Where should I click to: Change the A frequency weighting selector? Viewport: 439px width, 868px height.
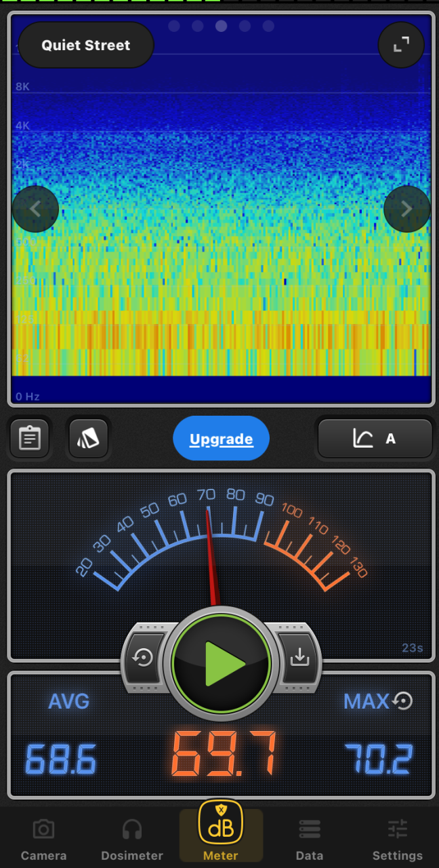pyautogui.click(x=375, y=439)
